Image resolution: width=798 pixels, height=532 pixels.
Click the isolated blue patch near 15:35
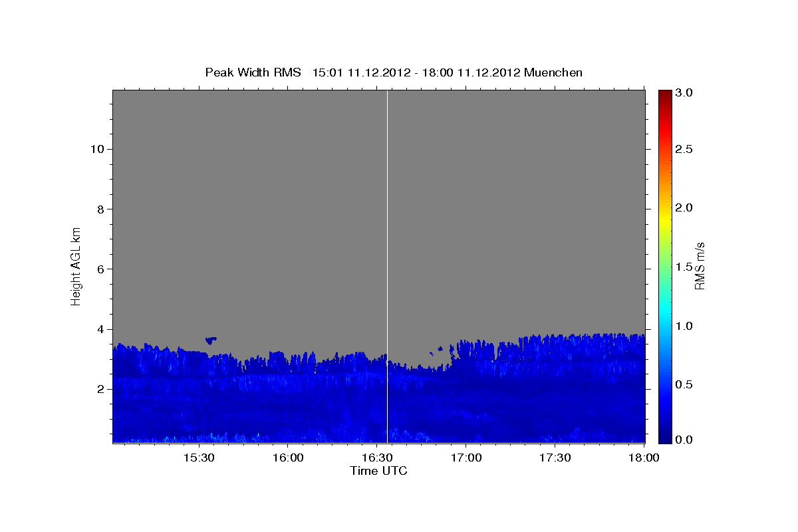point(211,340)
